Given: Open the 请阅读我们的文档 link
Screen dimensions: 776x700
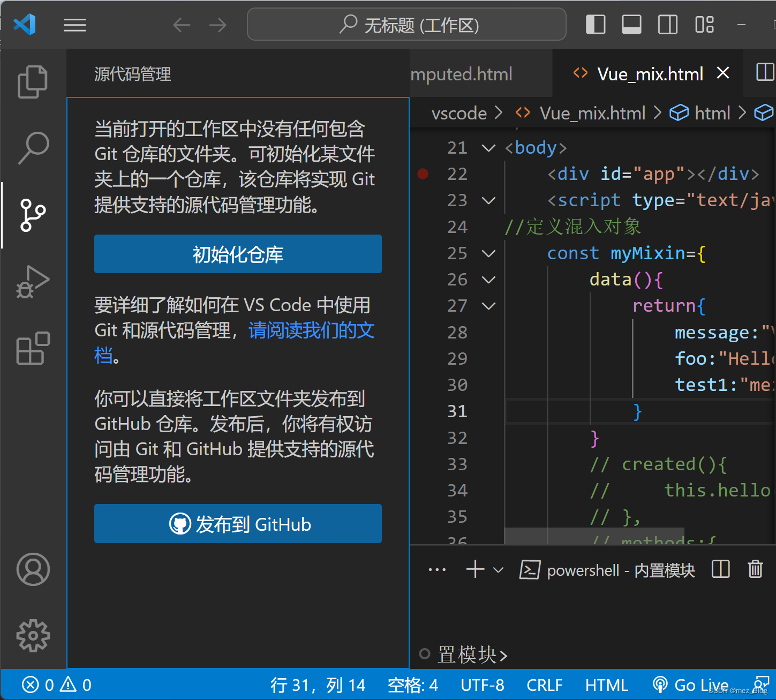Looking at the screenshot, I should (311, 330).
